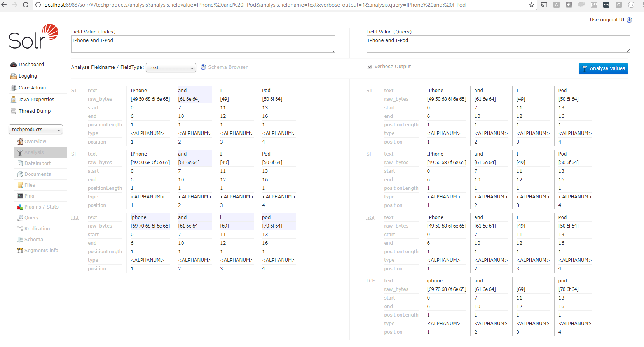
Task: Toggle the Verbose Output checkbox
Action: pos(370,67)
